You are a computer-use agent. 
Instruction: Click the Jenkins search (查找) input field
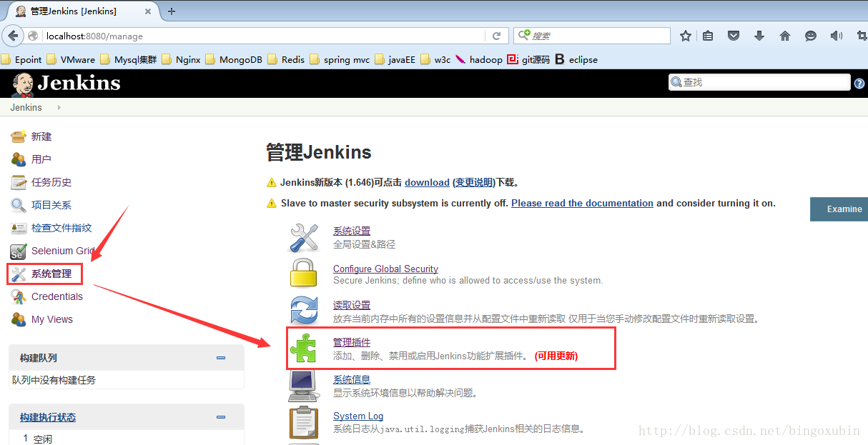pos(760,83)
